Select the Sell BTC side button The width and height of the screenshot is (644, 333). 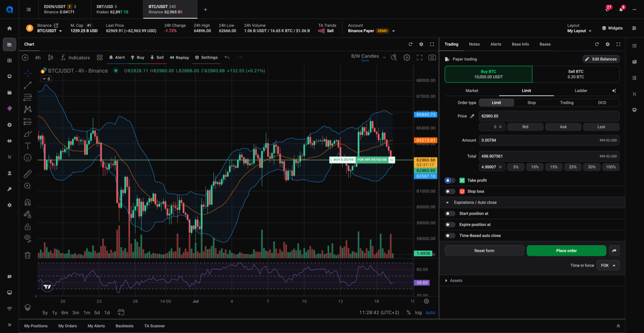pyautogui.click(x=576, y=74)
